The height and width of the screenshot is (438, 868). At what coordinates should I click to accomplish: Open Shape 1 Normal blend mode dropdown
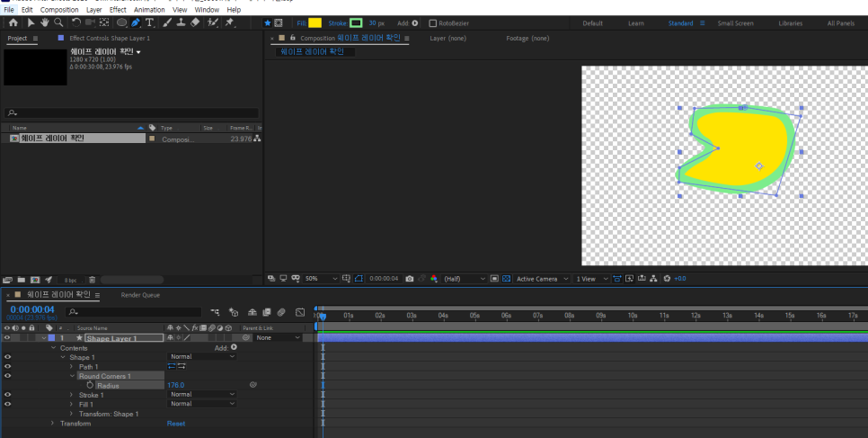(x=202, y=357)
